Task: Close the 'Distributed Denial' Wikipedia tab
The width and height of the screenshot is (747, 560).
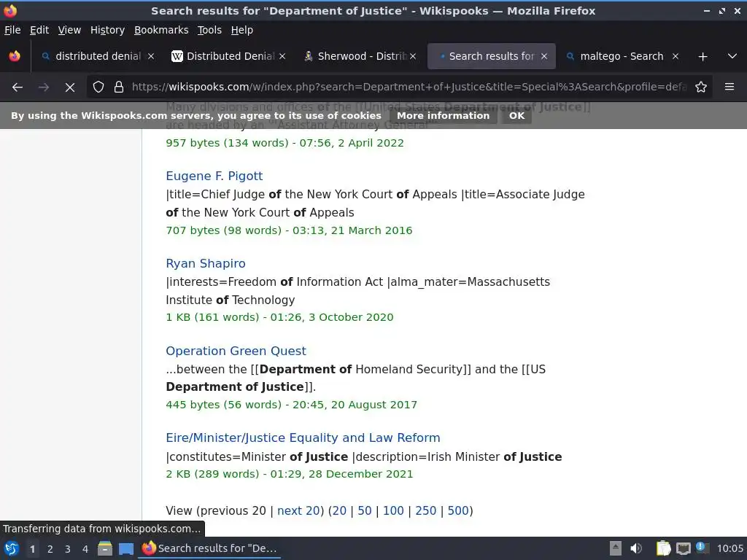Action: click(x=282, y=56)
